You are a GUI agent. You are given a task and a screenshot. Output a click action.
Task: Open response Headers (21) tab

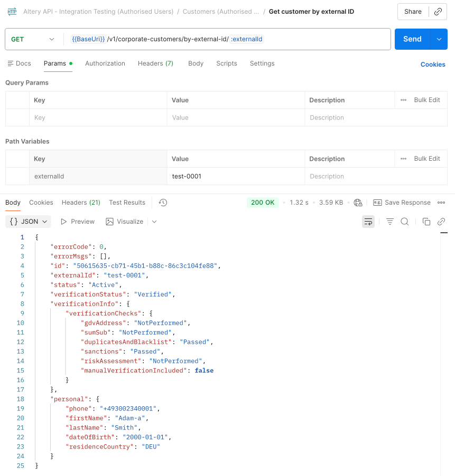81,203
